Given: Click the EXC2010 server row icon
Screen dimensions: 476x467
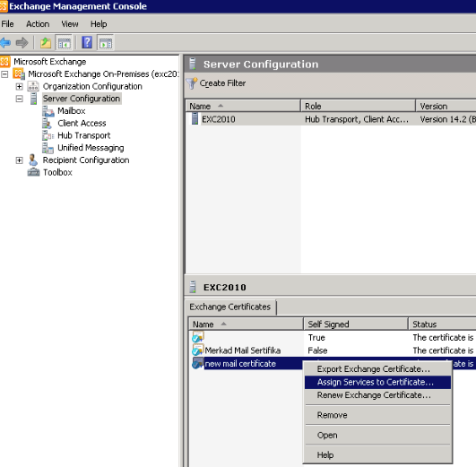Looking at the screenshot, I should pos(195,118).
